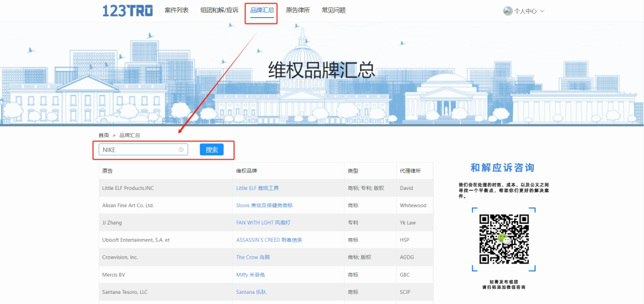
Task: Select the 品牌汇总 tab
Action: pyautogui.click(x=262, y=10)
